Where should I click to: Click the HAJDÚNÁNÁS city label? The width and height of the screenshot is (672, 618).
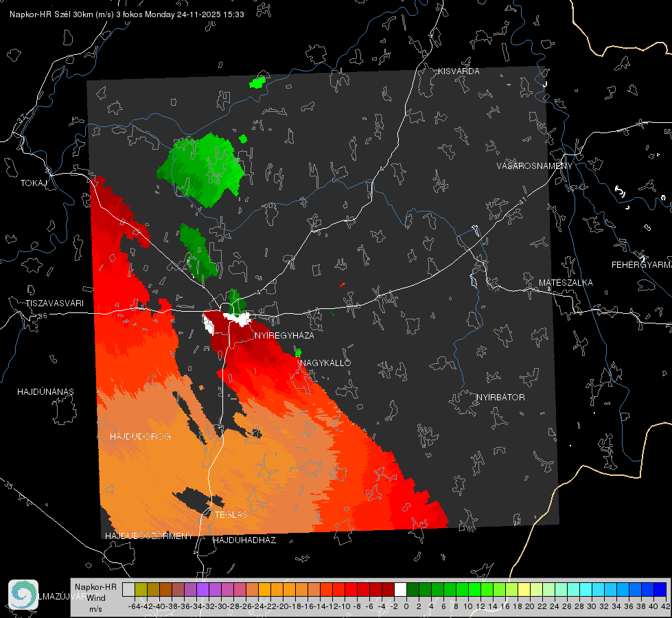pos(45,391)
